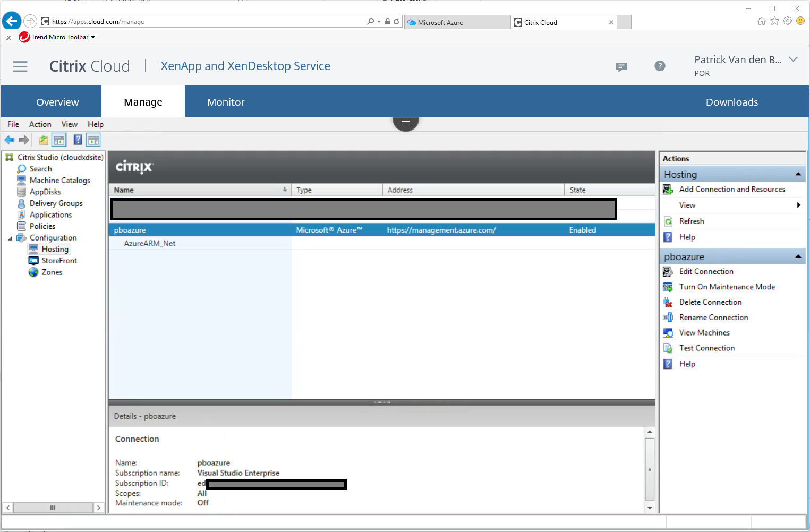Viewport: 810px width, 532px height.
Task: Click the details pane scroll down arrow
Action: pyautogui.click(x=650, y=508)
